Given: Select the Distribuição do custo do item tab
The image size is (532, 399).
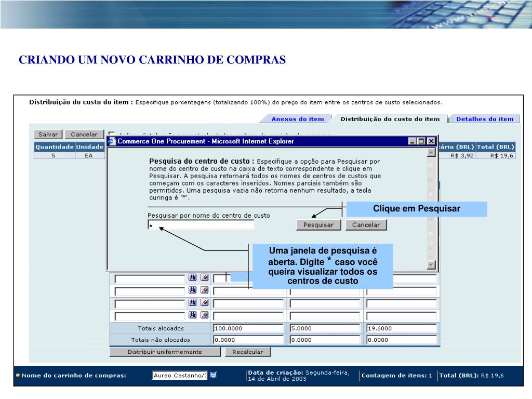Looking at the screenshot, I should pyautogui.click(x=390, y=119).
